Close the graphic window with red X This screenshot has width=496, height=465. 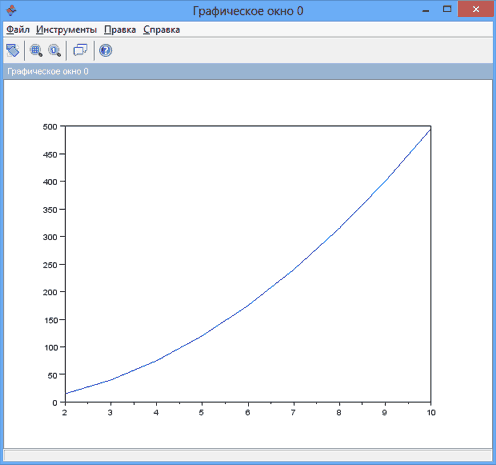[x=476, y=9]
